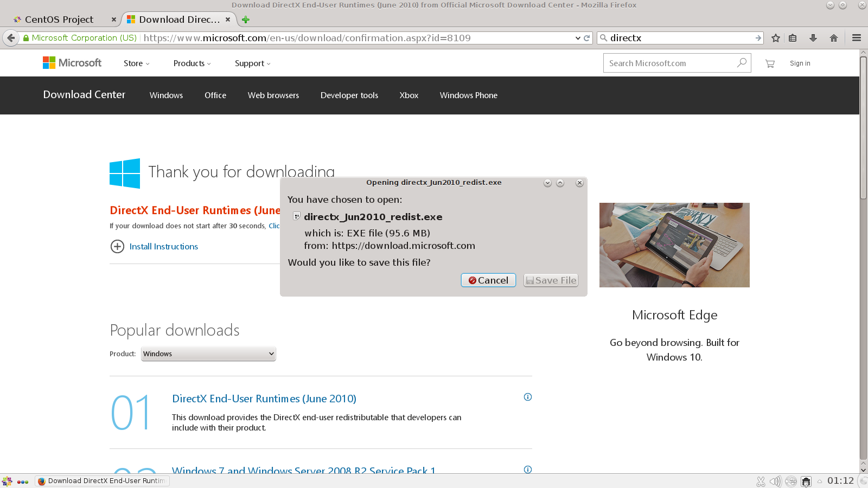The image size is (868, 488).
Task: Open the Store dropdown menu
Action: [137, 63]
